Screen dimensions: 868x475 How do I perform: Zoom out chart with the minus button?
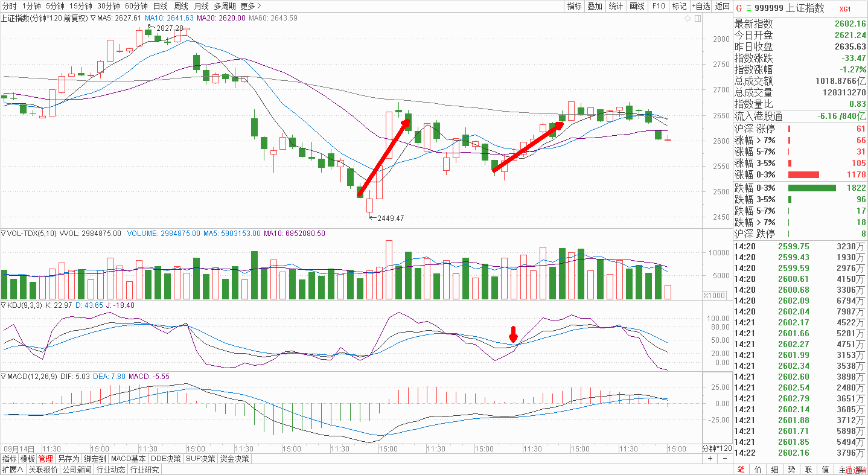coord(724,459)
